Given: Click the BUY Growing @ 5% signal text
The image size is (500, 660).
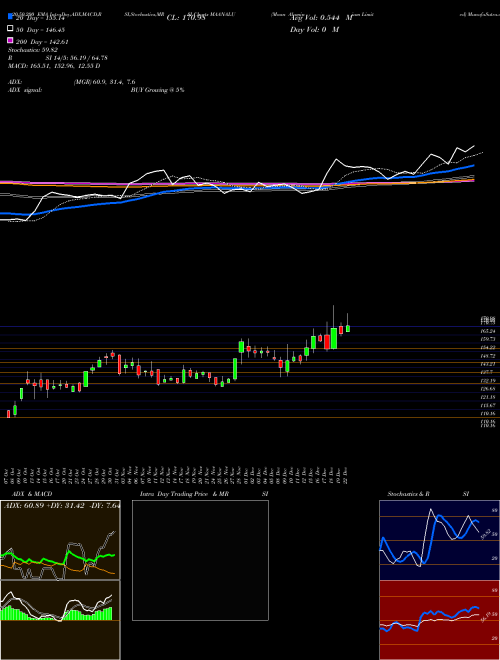Looking at the screenshot, I should (x=157, y=90).
